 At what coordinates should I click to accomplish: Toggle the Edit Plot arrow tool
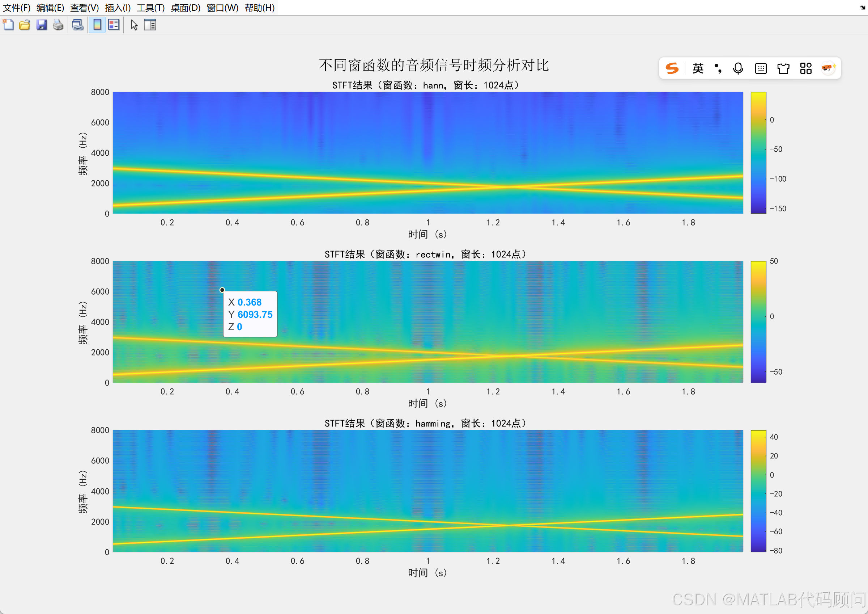pos(134,25)
